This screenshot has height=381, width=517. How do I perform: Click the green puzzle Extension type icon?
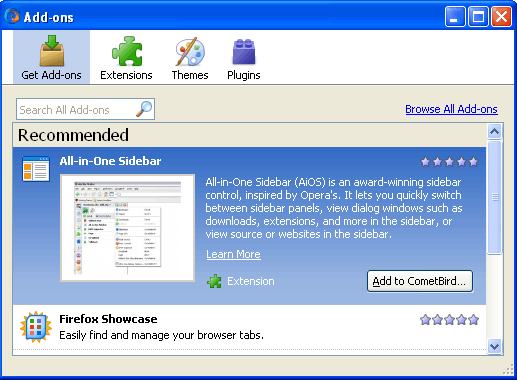[214, 281]
